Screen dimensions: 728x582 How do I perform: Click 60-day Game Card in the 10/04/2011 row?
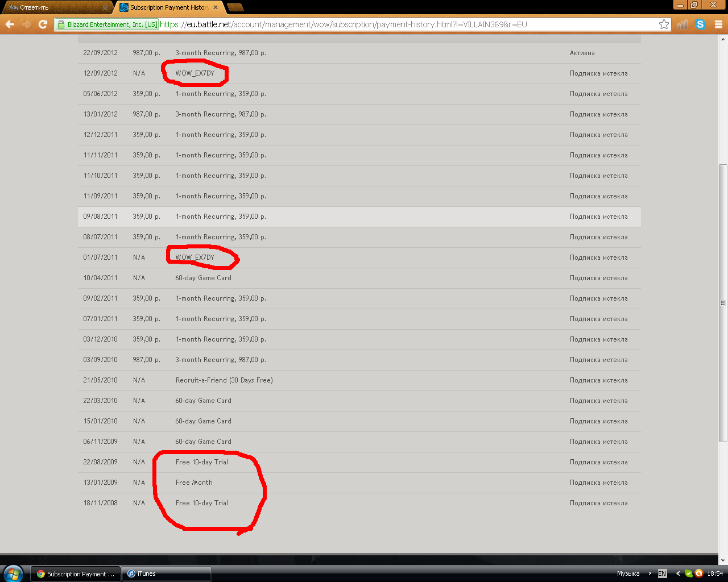pos(203,278)
